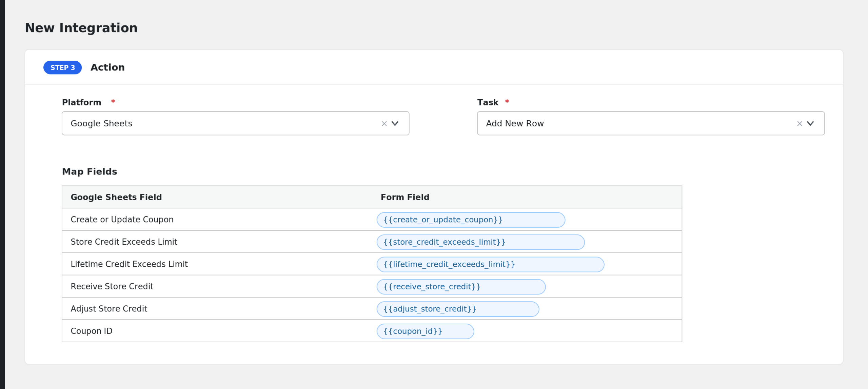The width and height of the screenshot is (868, 389).
Task: Click the Action step heading
Action: pos(107,67)
